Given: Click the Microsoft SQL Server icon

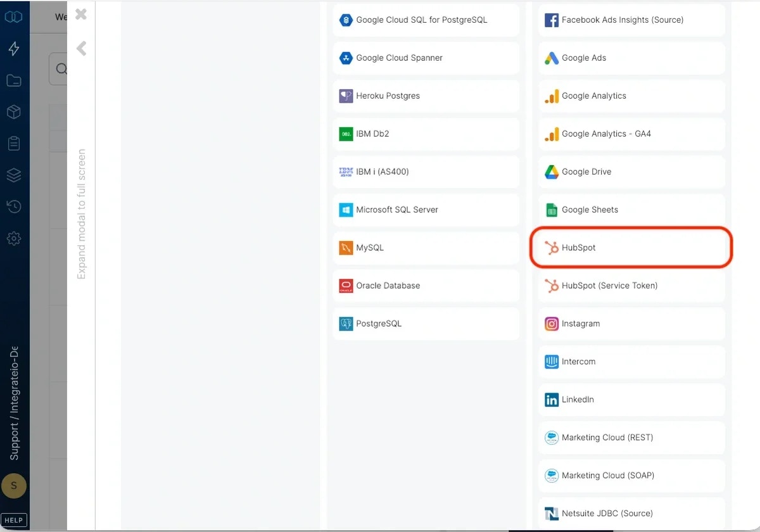Looking at the screenshot, I should pos(346,210).
